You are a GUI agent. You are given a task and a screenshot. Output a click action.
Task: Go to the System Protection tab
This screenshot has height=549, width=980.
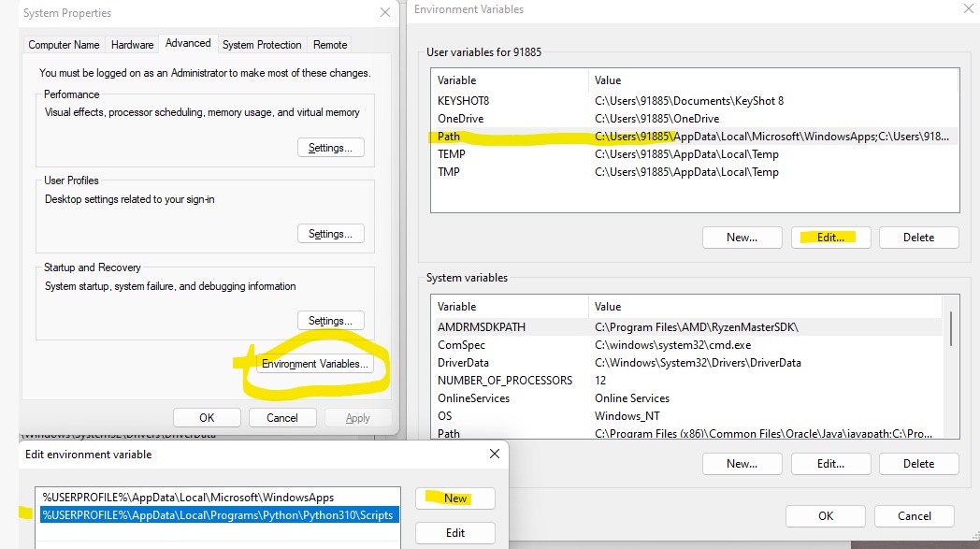tap(262, 44)
